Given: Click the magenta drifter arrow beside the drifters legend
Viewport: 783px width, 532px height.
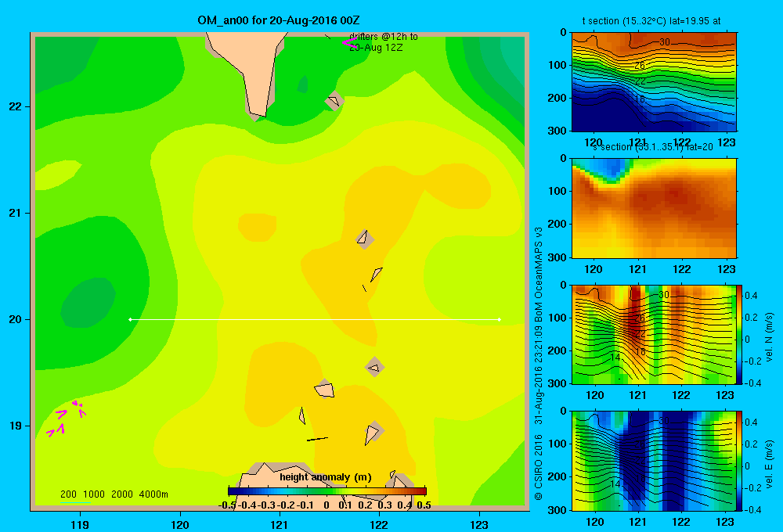Looking at the screenshot, I should pos(348,42).
